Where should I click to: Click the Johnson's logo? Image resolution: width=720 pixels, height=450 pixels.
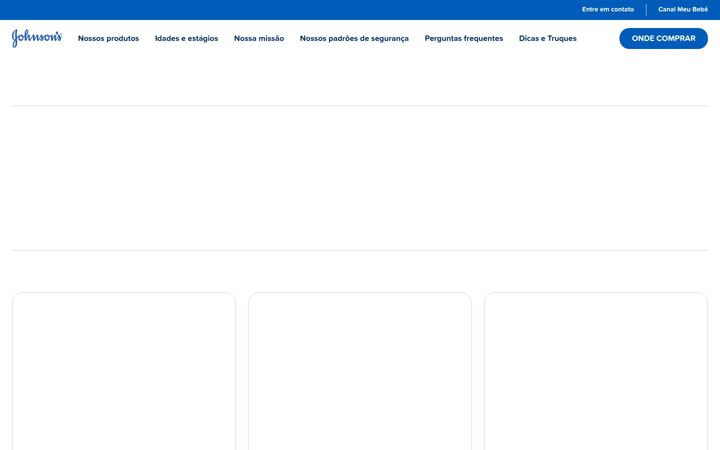pos(37,39)
